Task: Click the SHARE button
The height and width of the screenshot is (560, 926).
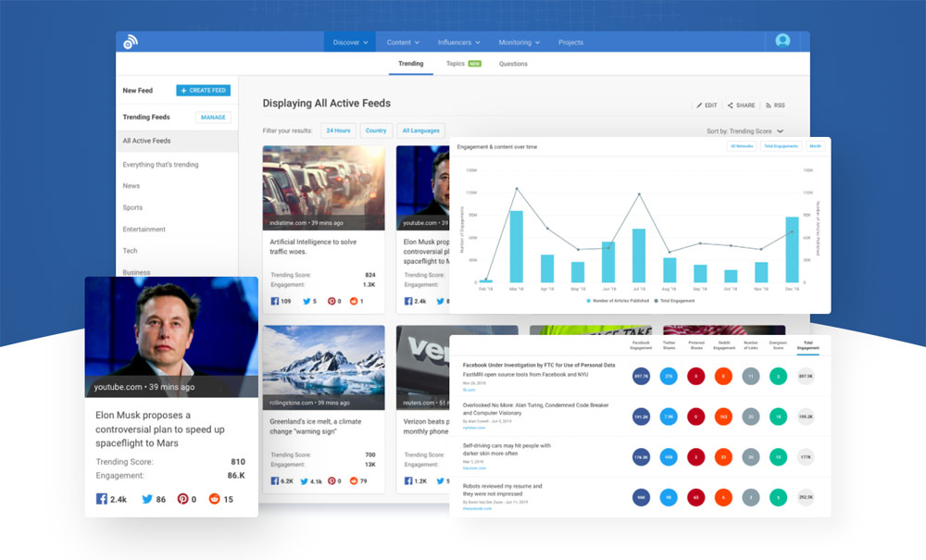Action: (741, 105)
